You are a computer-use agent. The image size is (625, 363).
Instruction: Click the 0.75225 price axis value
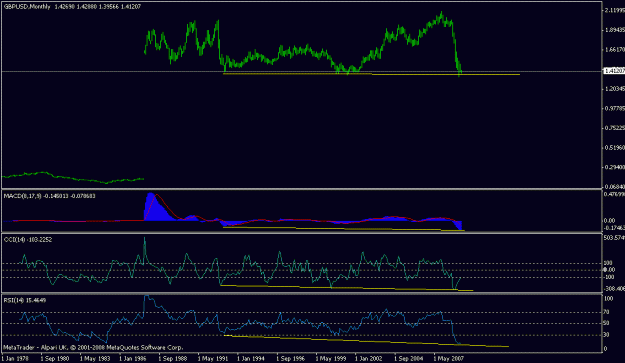click(615, 128)
